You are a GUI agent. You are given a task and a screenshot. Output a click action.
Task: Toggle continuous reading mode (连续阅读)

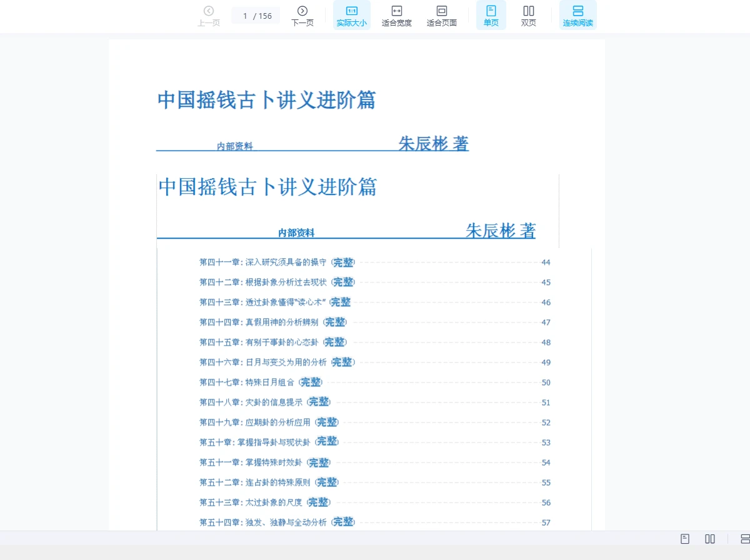click(578, 16)
